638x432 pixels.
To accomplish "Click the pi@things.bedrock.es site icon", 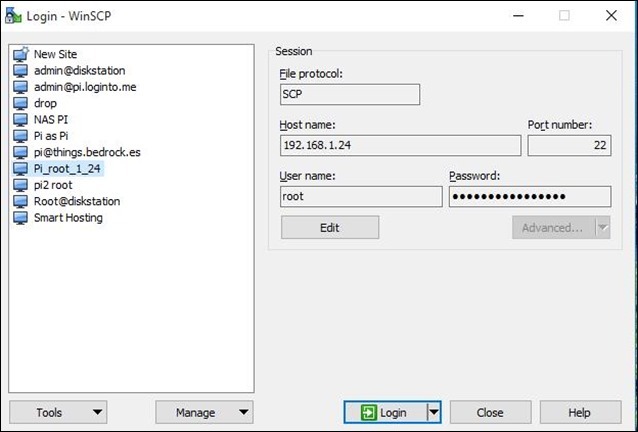I will [x=20, y=153].
